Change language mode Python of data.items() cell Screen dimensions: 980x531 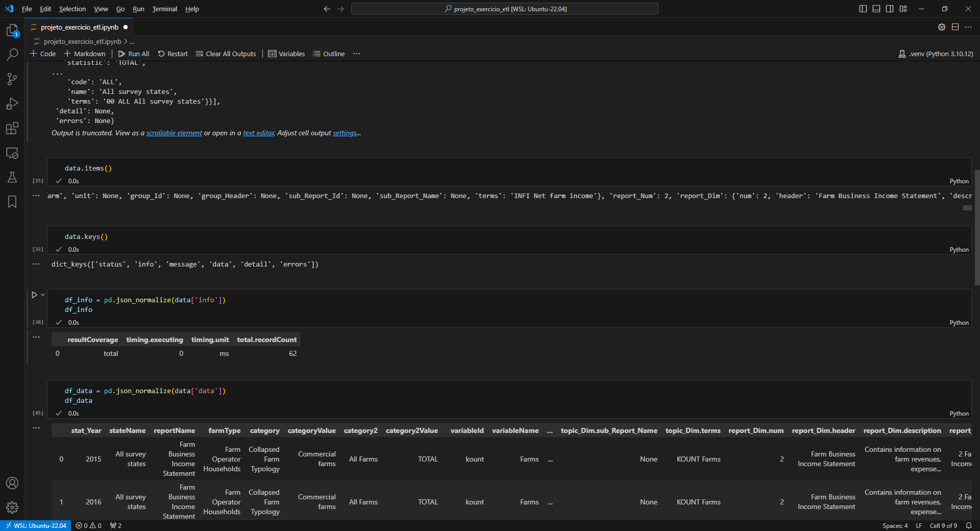pyautogui.click(x=959, y=181)
